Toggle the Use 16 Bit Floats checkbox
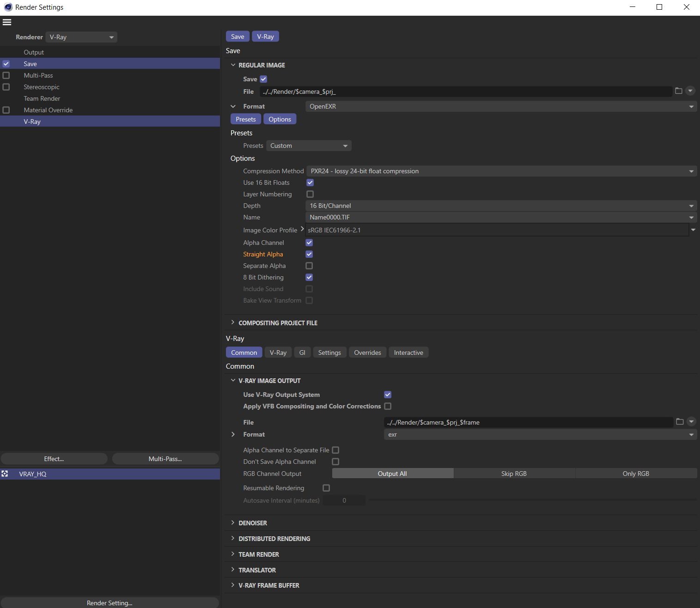This screenshot has height=608, width=700. tap(310, 182)
